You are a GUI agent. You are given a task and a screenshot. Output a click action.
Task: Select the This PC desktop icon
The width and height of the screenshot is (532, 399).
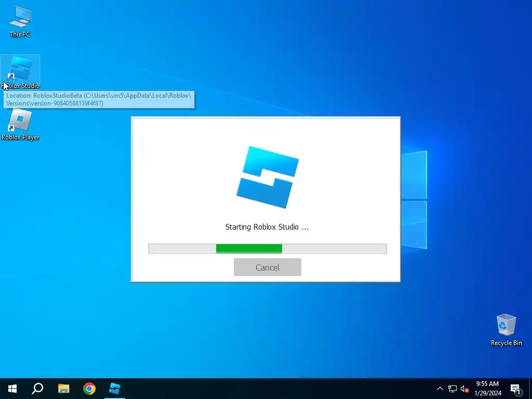(20, 21)
